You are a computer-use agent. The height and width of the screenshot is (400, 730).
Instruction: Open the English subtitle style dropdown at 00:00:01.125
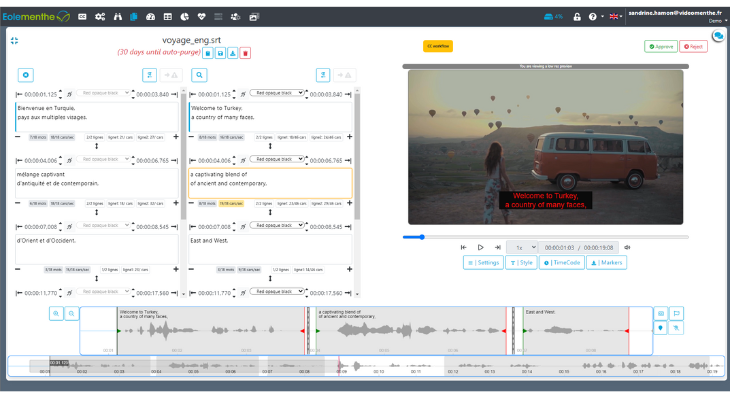277,93
